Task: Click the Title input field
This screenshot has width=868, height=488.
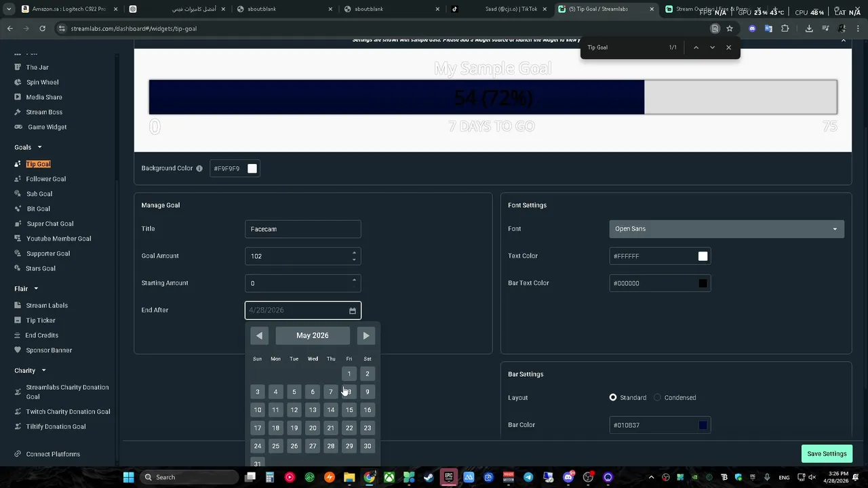Action: 302,229
